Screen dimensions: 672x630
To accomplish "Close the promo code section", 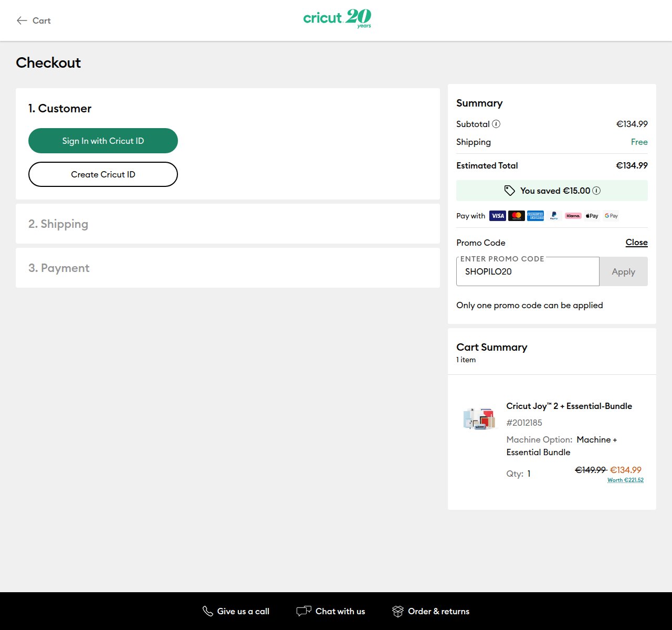I will point(636,243).
